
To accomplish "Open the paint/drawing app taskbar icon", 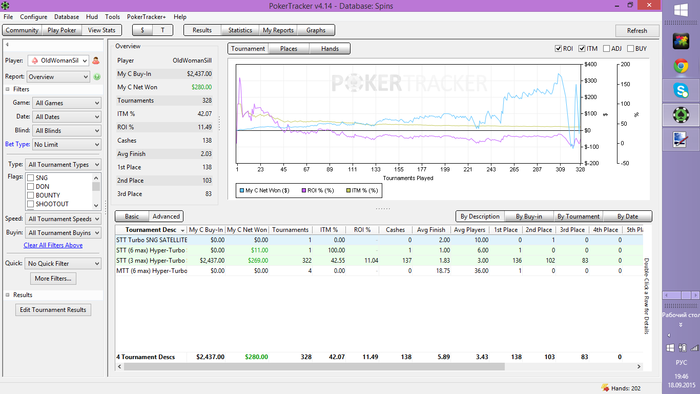I will (681, 140).
